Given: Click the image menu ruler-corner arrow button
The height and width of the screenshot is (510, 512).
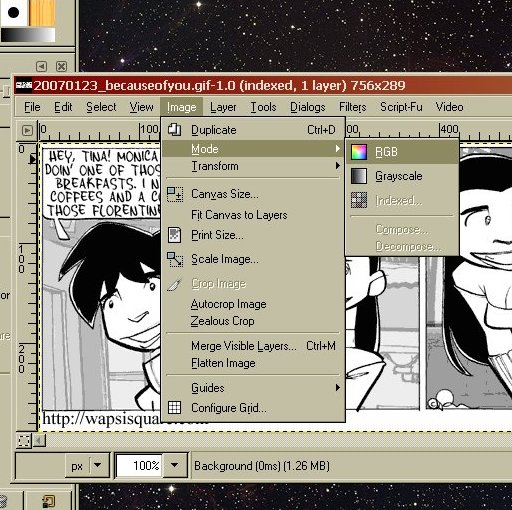Looking at the screenshot, I should [x=27, y=130].
